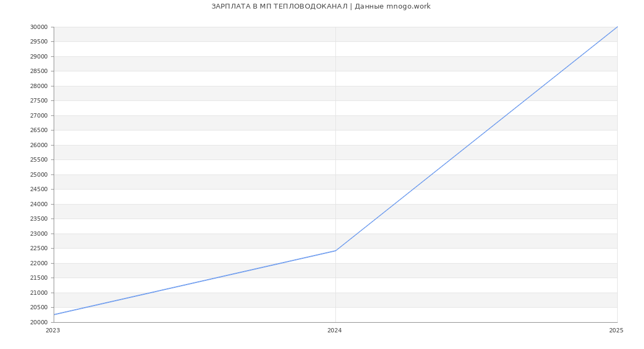The image size is (644, 349).
Task: Click the 21500 y-axis label
Action: coord(39,278)
